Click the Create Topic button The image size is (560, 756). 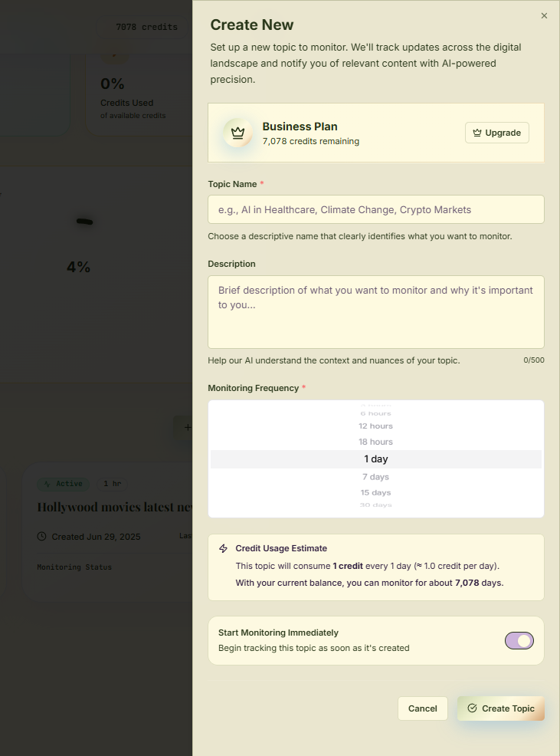pyautogui.click(x=500, y=708)
